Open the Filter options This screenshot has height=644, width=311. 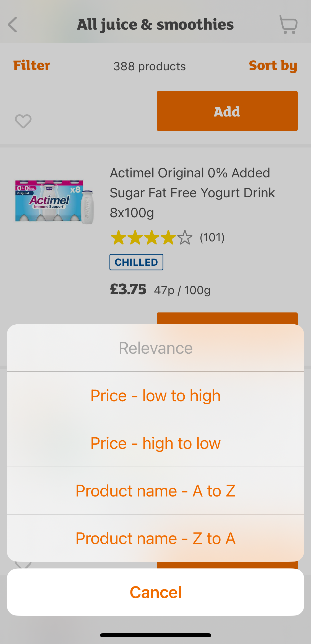[32, 66]
